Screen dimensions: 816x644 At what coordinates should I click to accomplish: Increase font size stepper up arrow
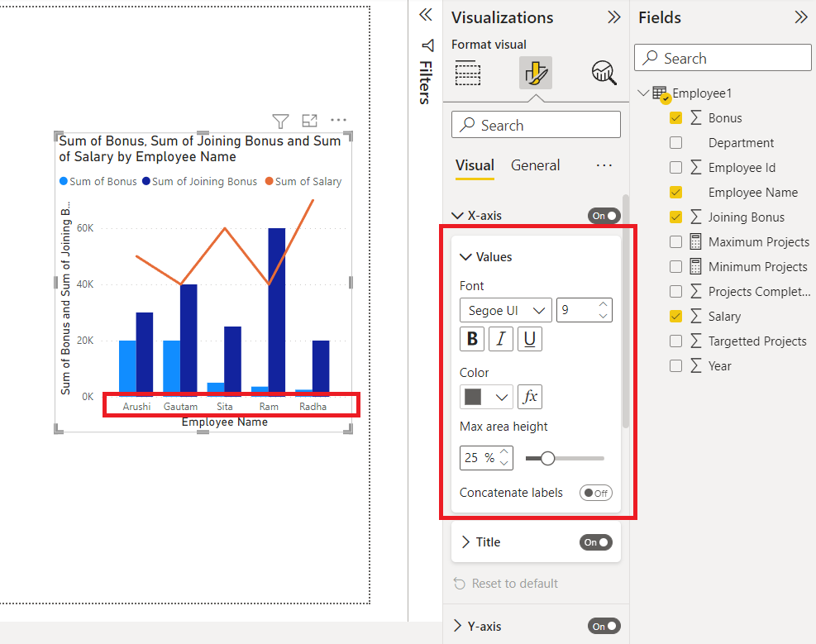[604, 304]
